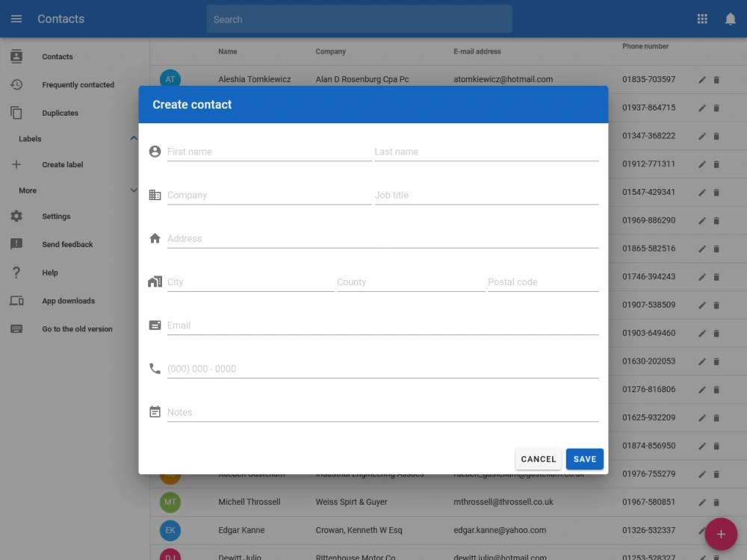Open Help from the sidebar
Viewport: 747px width, 560px height.
49,273
